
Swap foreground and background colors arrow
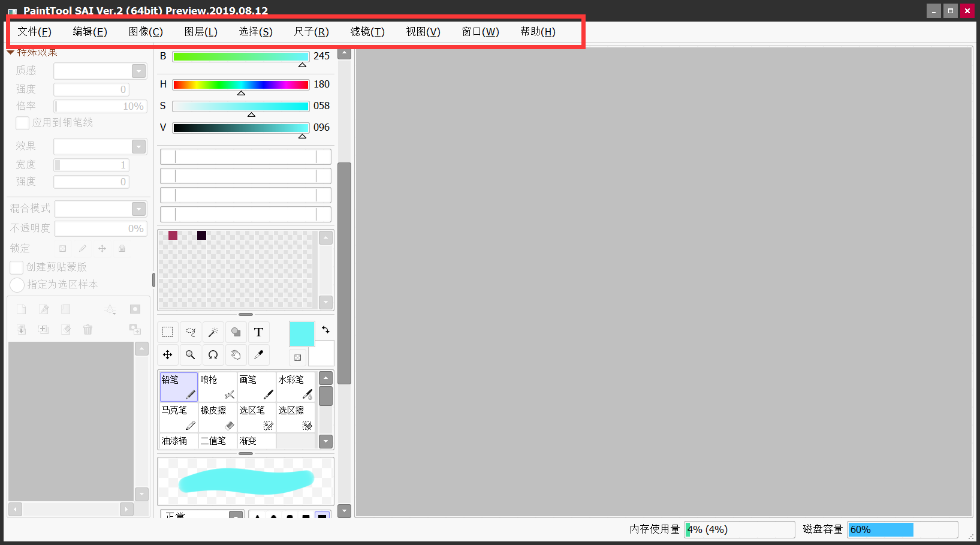click(x=325, y=330)
